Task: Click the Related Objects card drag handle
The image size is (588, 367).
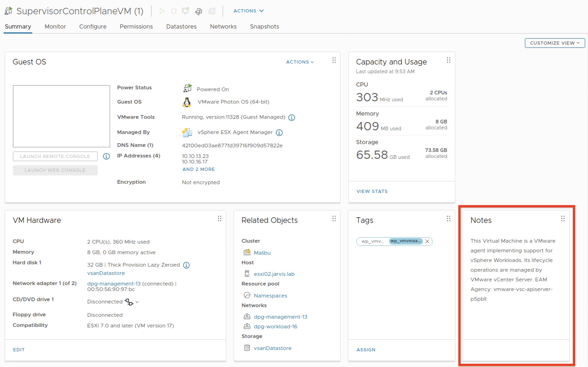Action: [x=334, y=219]
